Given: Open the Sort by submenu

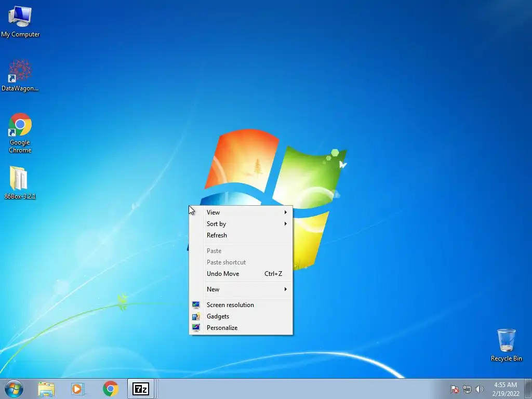Looking at the screenshot, I should click(241, 224).
